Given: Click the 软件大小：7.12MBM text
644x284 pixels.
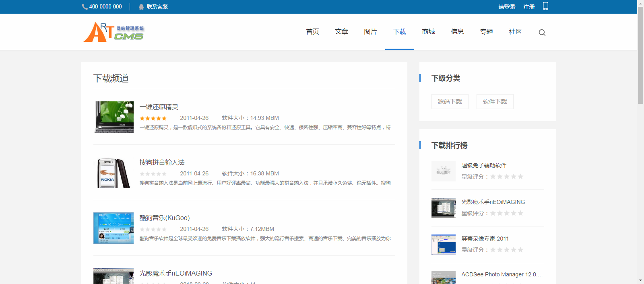Looking at the screenshot, I should pos(248,229).
